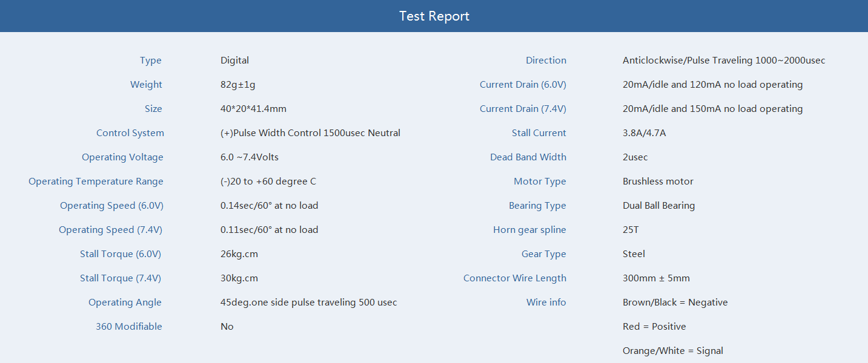Select the Orange/White = Signal wire text

tap(673, 351)
